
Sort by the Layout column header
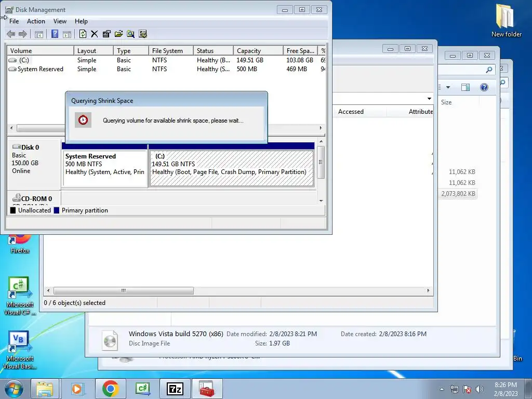[x=94, y=50]
